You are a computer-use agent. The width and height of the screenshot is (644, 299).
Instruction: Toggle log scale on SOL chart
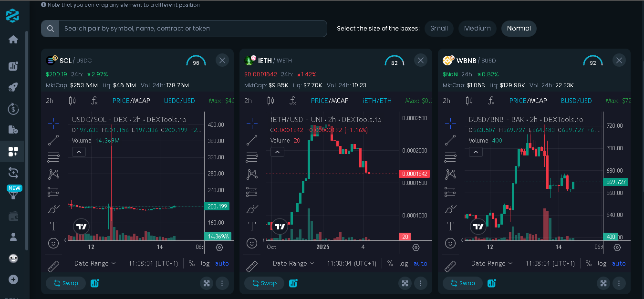pos(205,263)
